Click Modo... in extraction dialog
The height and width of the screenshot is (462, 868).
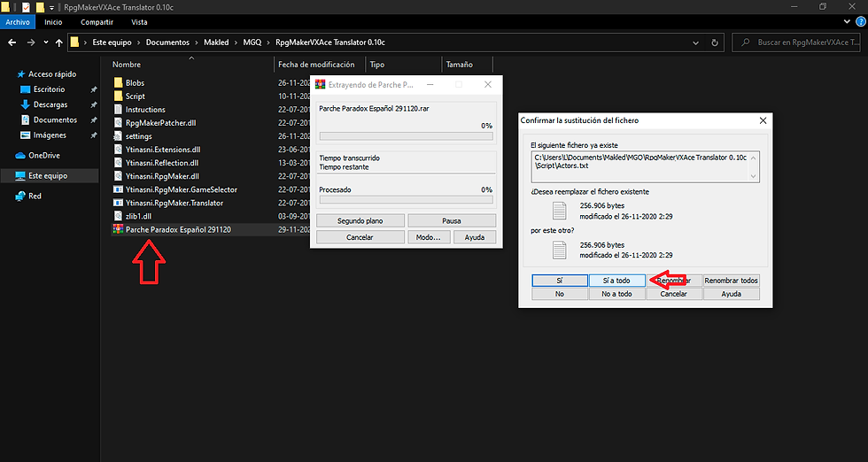click(x=428, y=237)
